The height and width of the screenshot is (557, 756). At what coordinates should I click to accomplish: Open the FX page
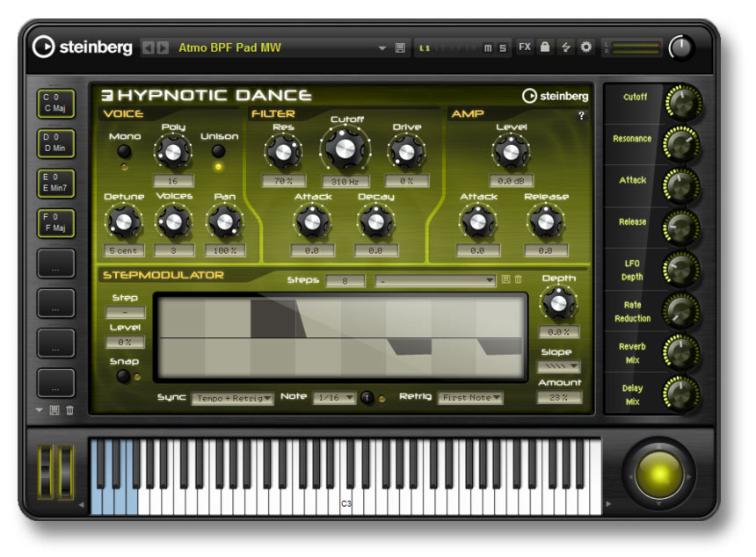[x=525, y=47]
